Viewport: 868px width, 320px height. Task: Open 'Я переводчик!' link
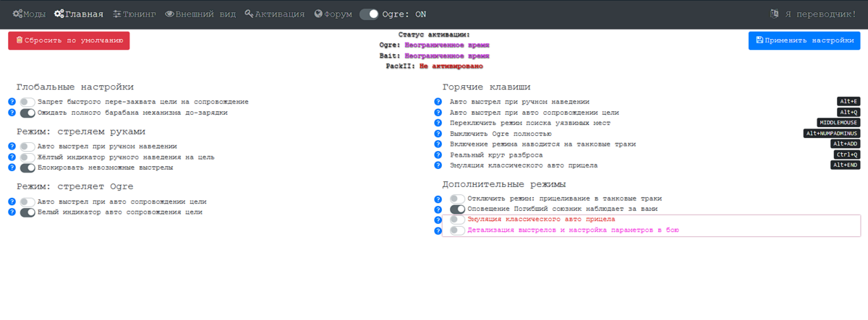point(813,14)
